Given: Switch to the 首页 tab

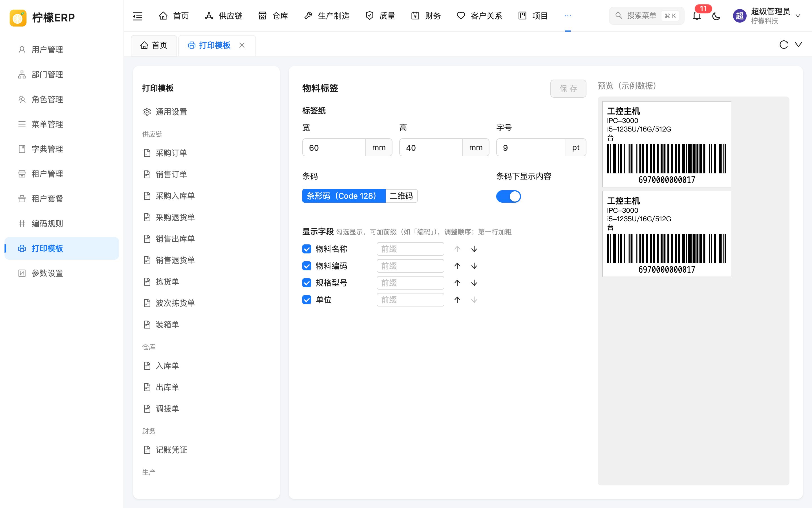Looking at the screenshot, I should [154, 45].
